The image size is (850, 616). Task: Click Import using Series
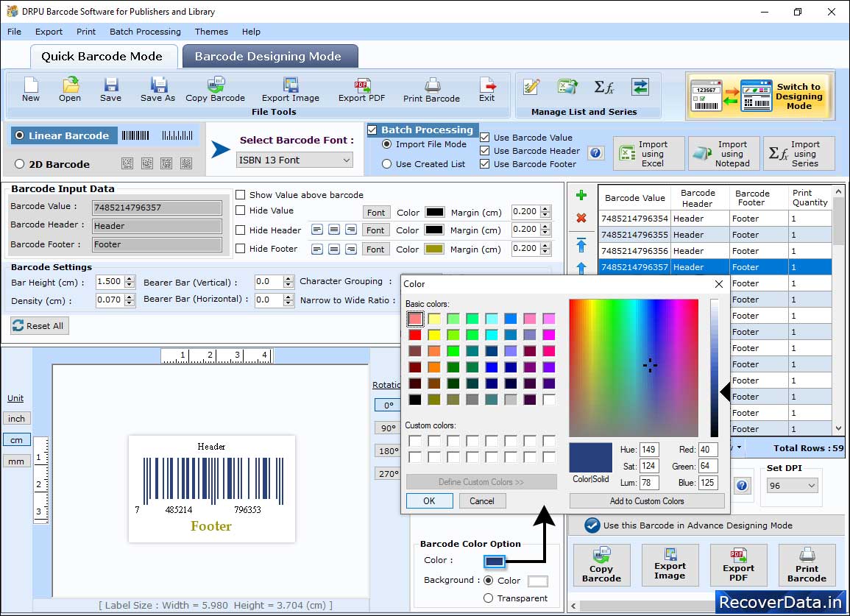(x=799, y=154)
